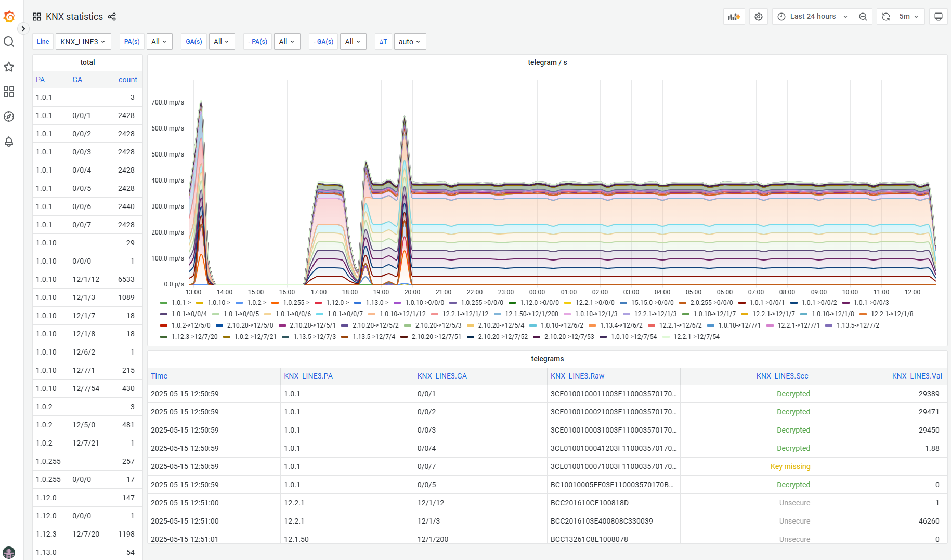The image size is (951, 560).
Task: Click the KNX statistics dashboard title
Action: tap(74, 17)
